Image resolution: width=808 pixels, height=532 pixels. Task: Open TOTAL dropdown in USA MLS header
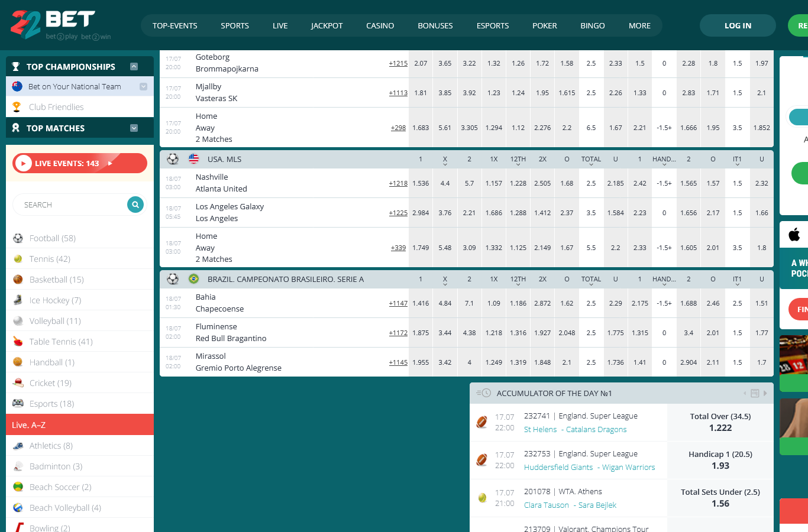point(591,160)
